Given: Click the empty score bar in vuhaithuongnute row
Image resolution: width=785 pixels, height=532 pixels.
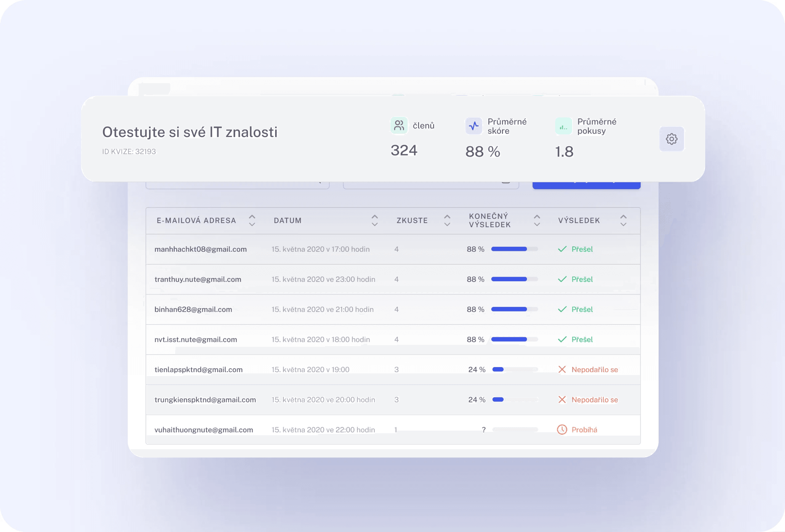Looking at the screenshot, I should click(x=515, y=430).
